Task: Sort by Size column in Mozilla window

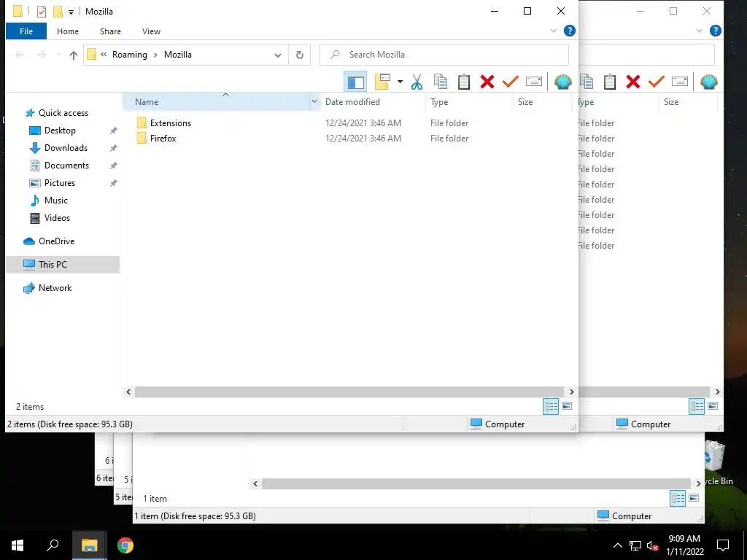Action: (542, 102)
